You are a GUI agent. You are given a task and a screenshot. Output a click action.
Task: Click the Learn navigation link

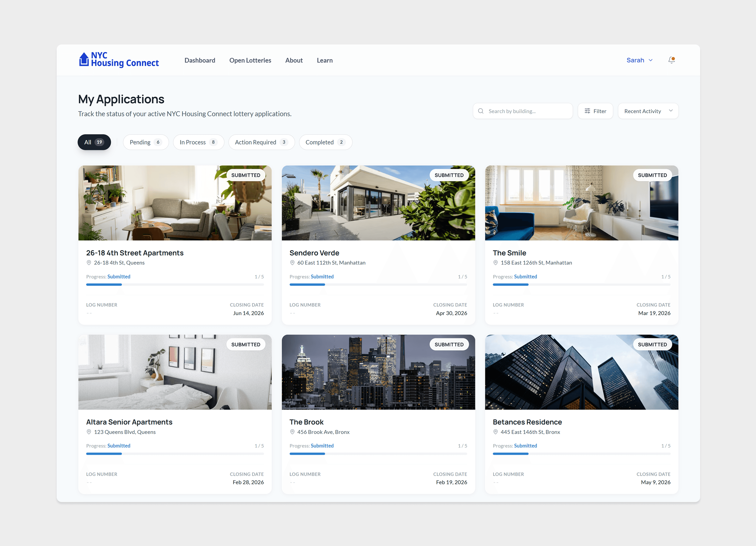(324, 60)
